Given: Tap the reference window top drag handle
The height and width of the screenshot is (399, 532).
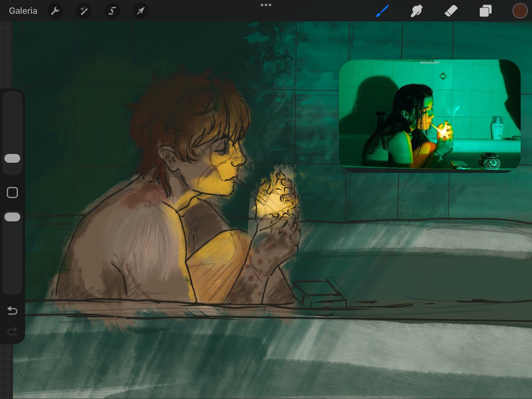Looking at the screenshot, I should pos(430,63).
